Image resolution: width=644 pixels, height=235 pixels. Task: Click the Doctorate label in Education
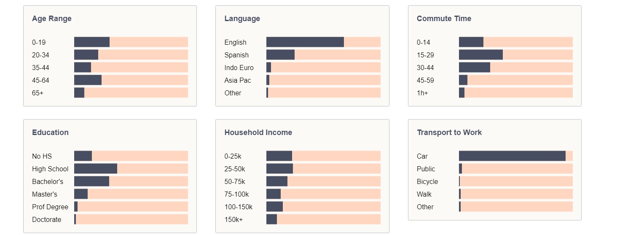point(46,219)
